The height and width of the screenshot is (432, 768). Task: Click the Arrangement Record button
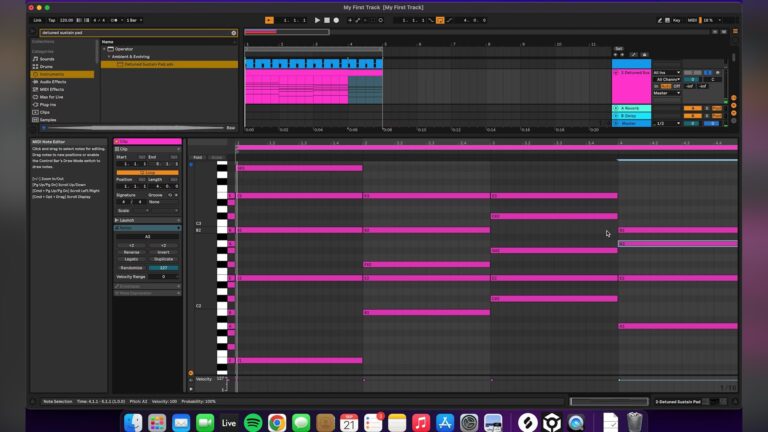337,20
